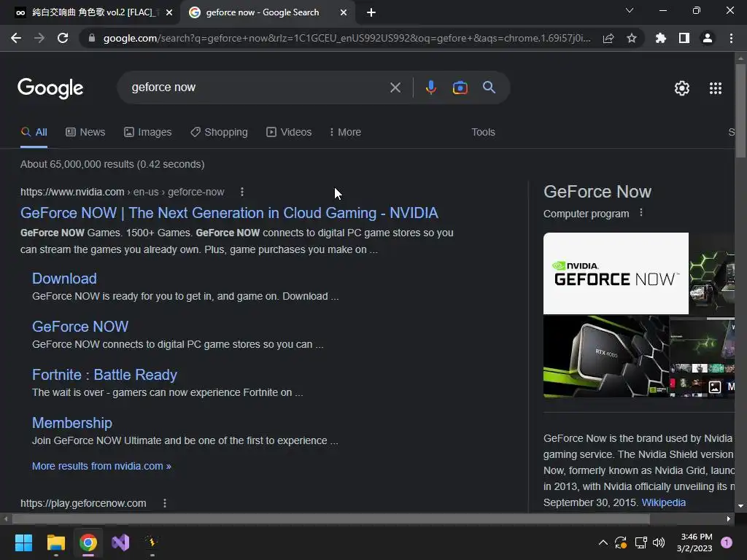Screen dimensions: 747x560
Task: Open Google search settings gear
Action: [x=682, y=88]
